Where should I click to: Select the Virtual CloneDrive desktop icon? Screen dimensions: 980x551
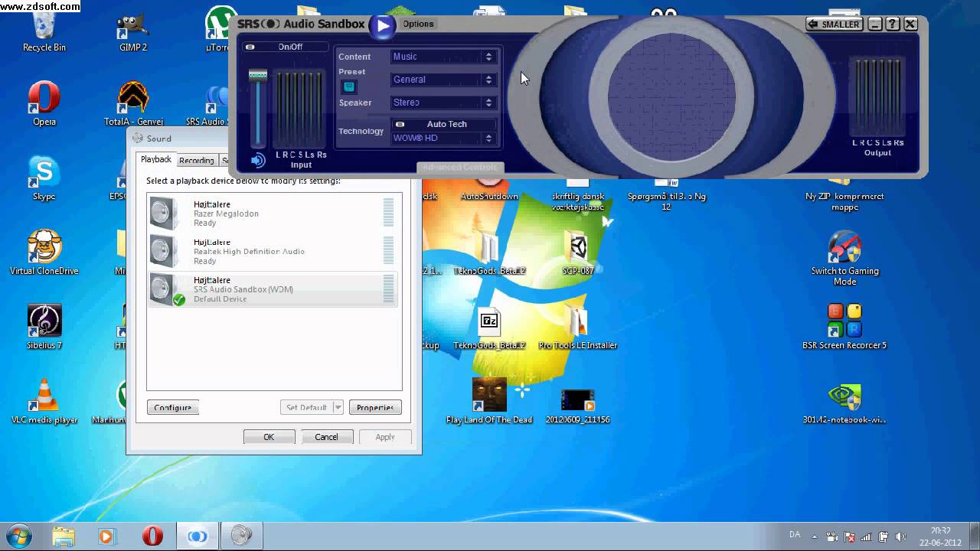[44, 253]
